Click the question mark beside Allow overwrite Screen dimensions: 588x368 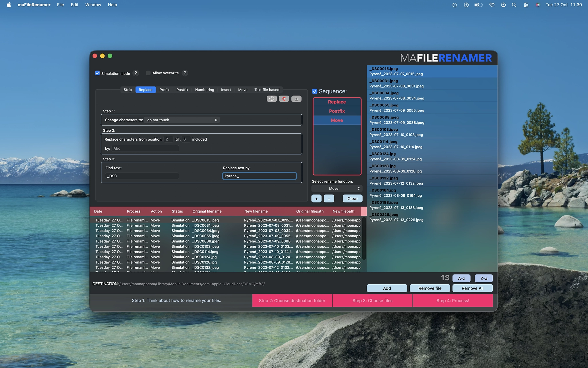click(185, 73)
